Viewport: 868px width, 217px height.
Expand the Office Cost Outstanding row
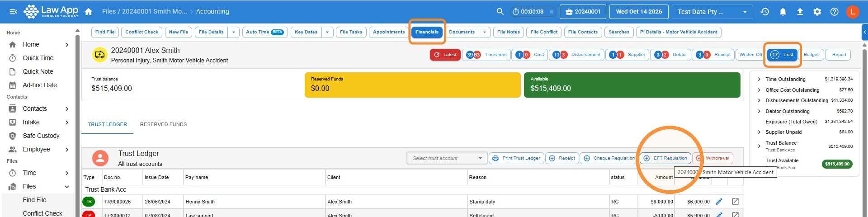tap(759, 90)
